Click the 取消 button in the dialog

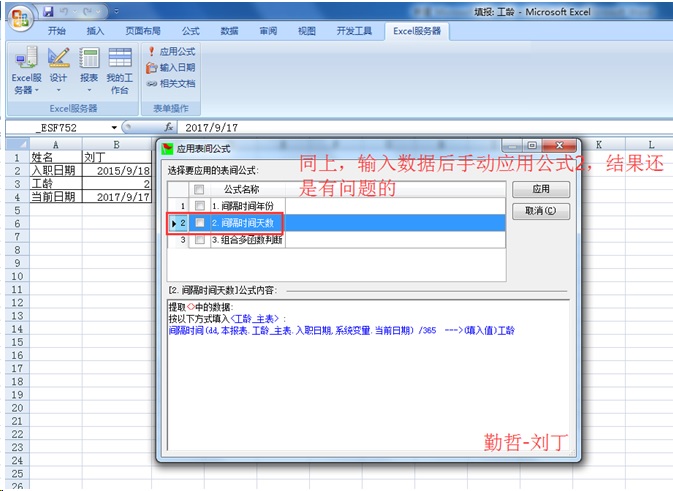pos(540,211)
